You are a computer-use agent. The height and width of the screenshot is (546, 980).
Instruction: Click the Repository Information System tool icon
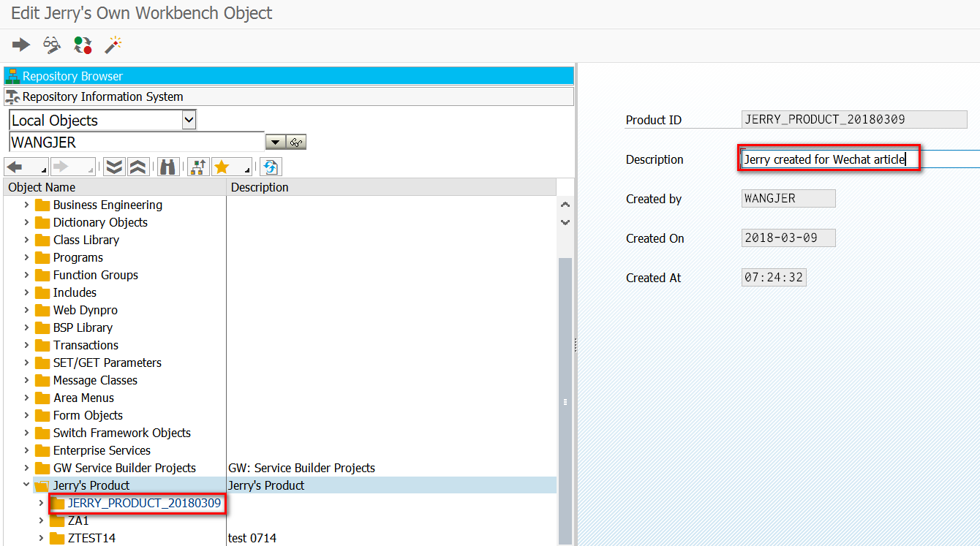(x=12, y=96)
